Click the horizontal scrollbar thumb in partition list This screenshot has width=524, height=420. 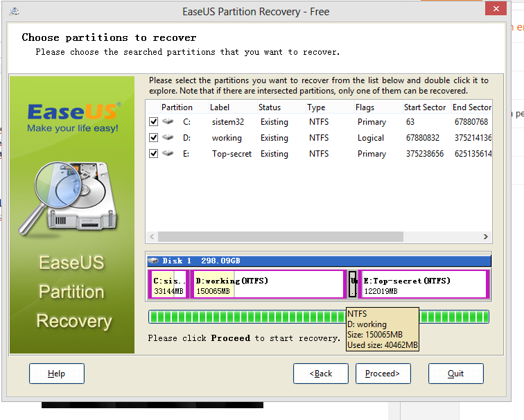click(281, 237)
